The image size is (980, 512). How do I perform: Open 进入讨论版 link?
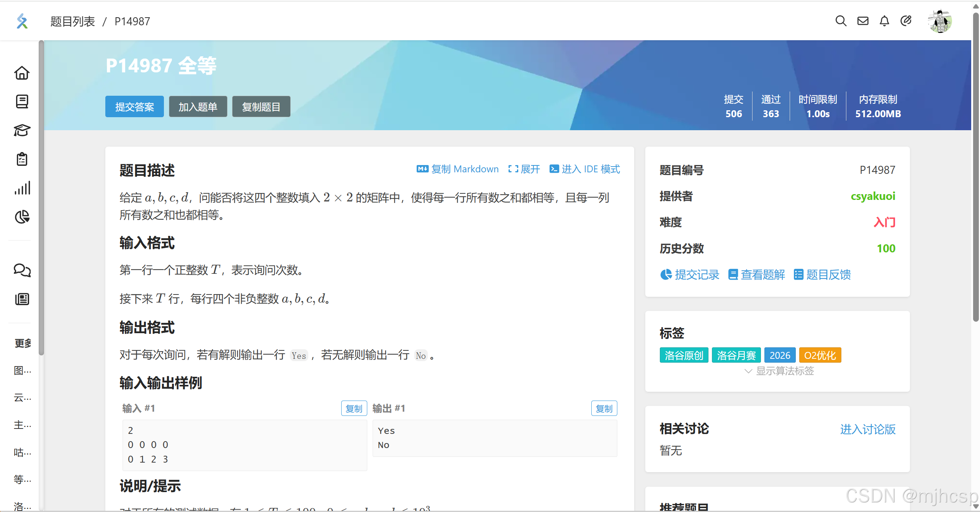(867, 429)
